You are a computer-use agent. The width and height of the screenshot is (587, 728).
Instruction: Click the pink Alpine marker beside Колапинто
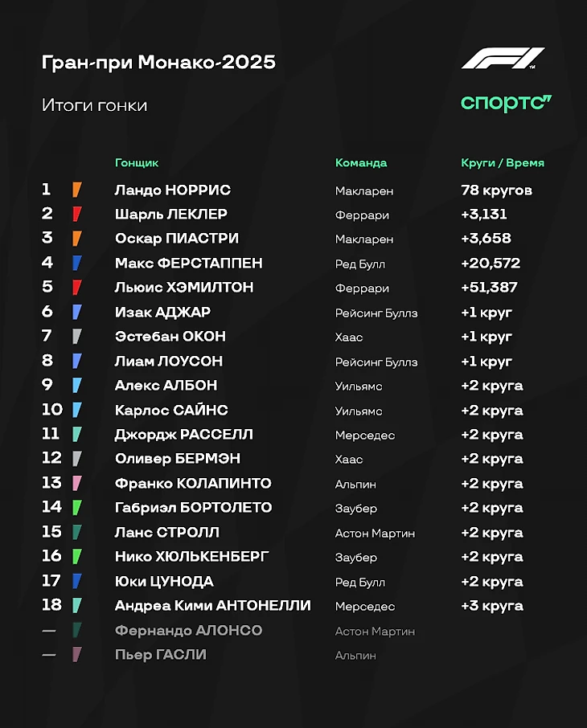[77, 483]
